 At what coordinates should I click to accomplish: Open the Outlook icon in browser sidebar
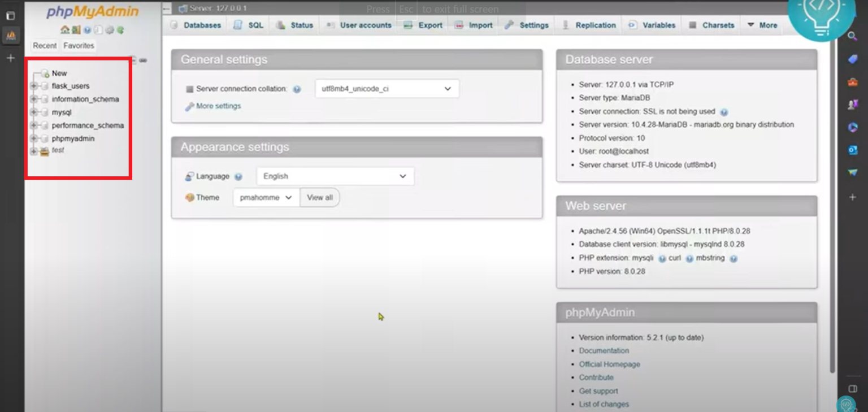853,150
